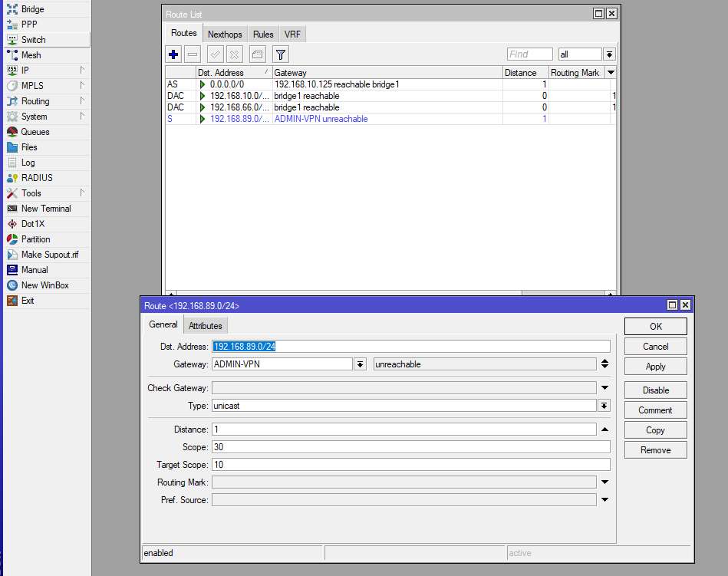Launch New WinBox icon

[x=12, y=285]
